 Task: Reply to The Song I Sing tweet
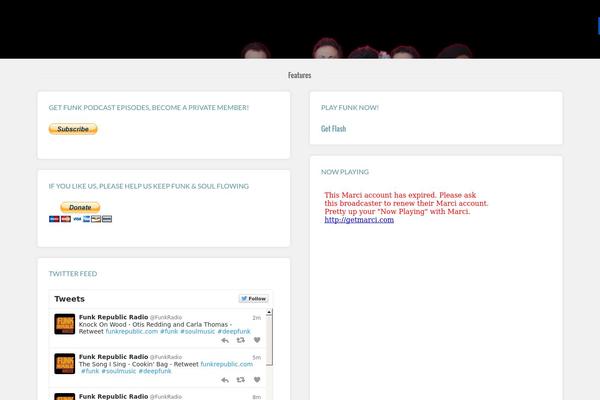click(x=225, y=380)
